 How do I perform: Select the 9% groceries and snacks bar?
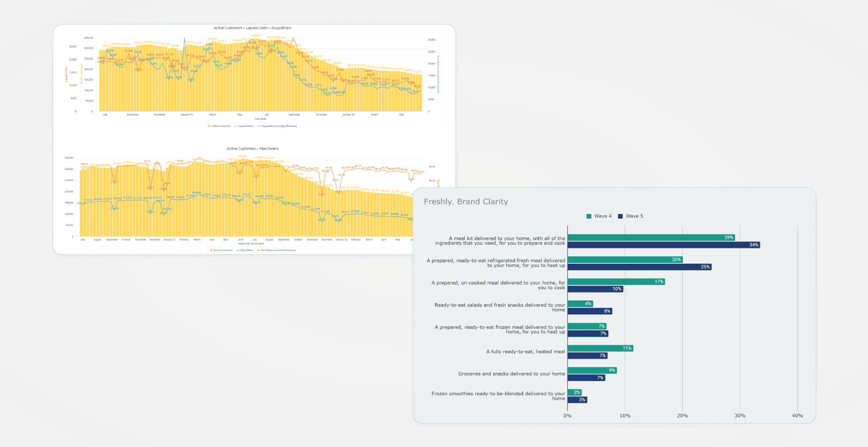tap(592, 370)
